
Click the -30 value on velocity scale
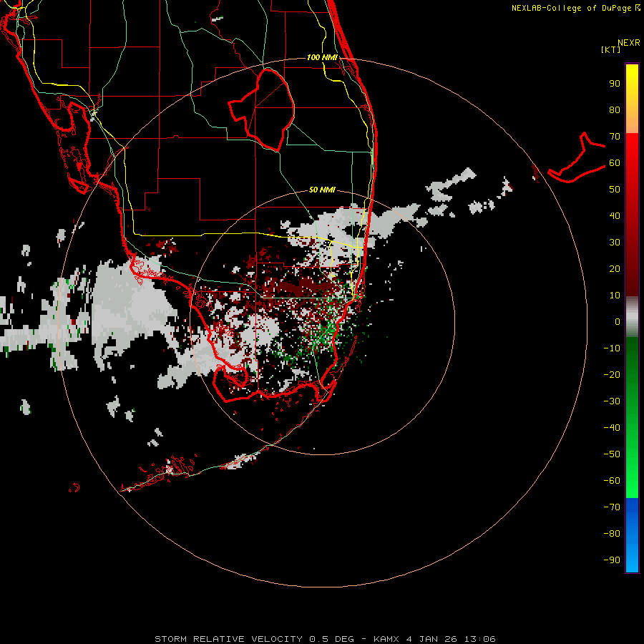click(x=612, y=401)
